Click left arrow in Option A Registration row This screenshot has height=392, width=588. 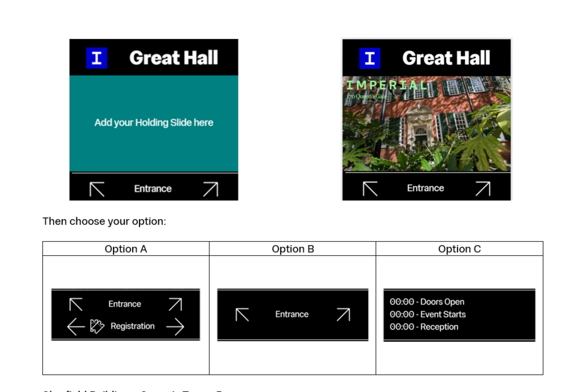[x=76, y=327]
